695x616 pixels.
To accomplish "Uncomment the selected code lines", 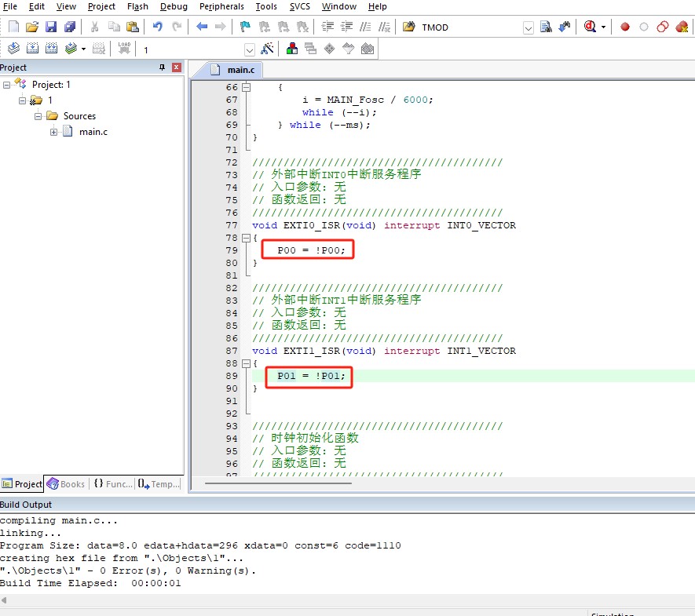I will (384, 27).
